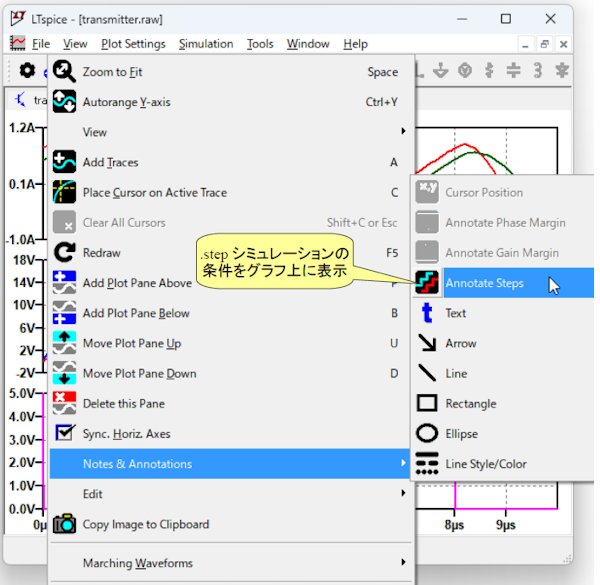Click the Delete this Pane icon
The width and height of the screenshot is (600, 585).
[64, 403]
